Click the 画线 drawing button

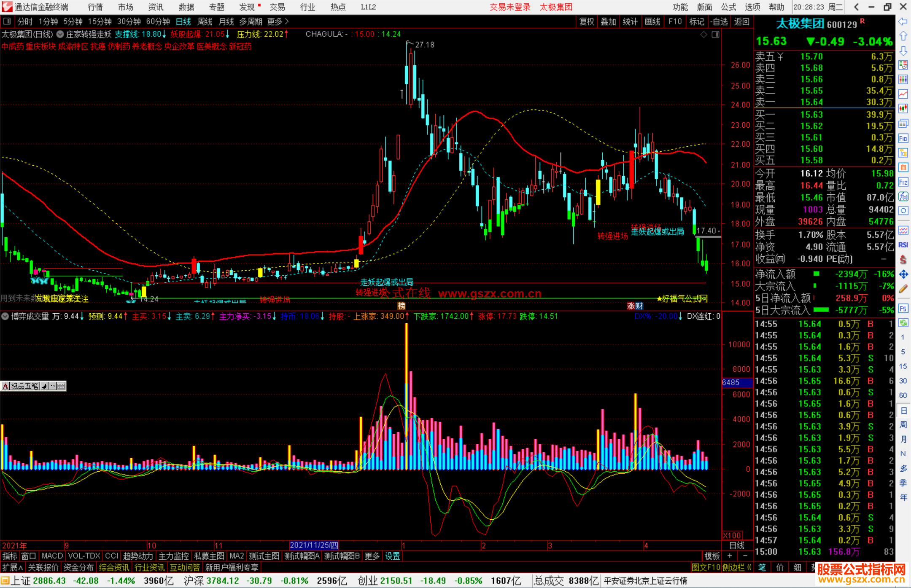coord(652,21)
